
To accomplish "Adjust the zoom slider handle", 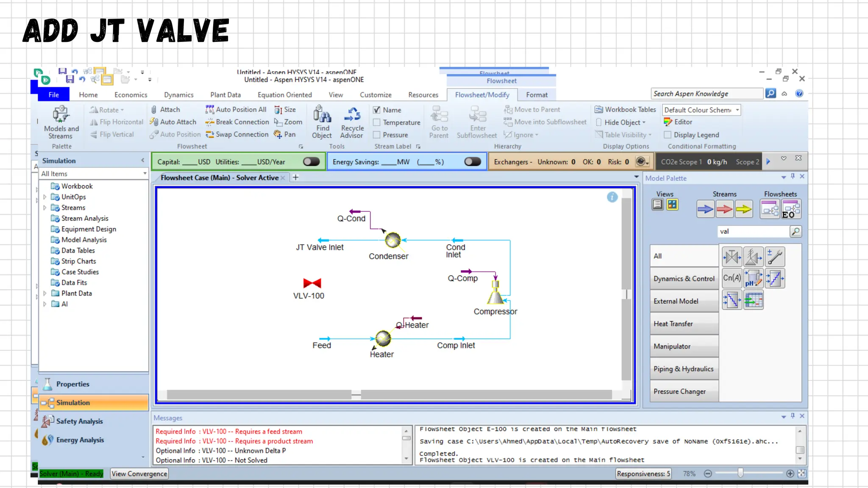I will (740, 473).
